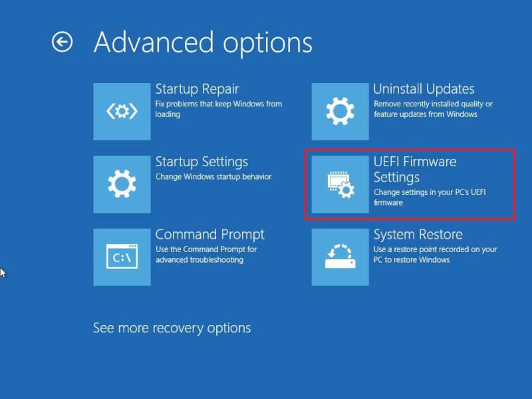Open See more recovery options link

click(172, 328)
